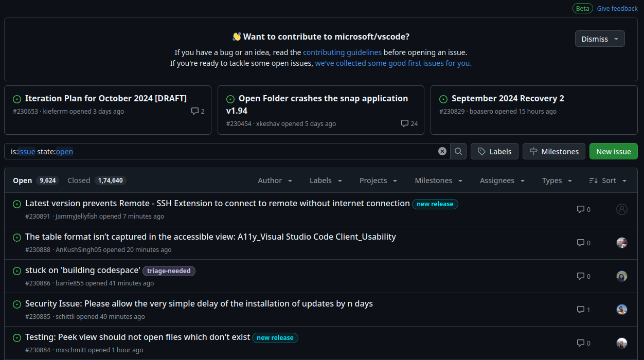Screen dimensions: 644x360
Task: Open the Author filter dropdown
Action: 275,181
